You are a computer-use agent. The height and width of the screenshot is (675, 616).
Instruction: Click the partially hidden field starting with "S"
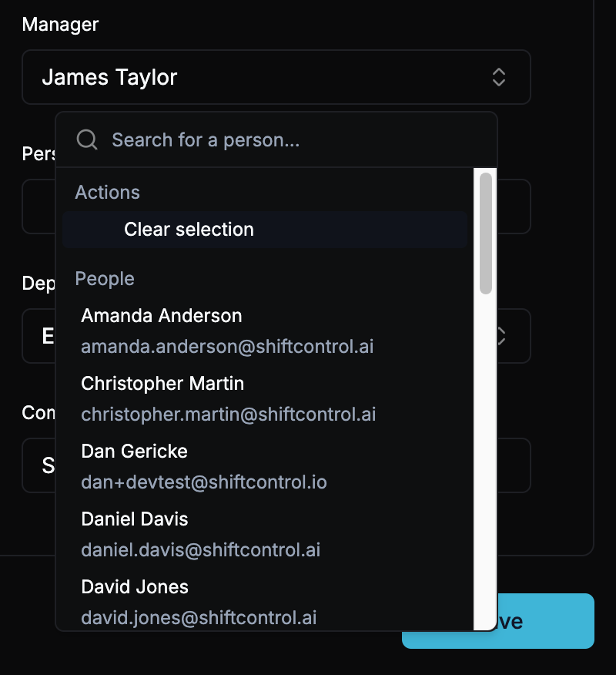tap(38, 465)
